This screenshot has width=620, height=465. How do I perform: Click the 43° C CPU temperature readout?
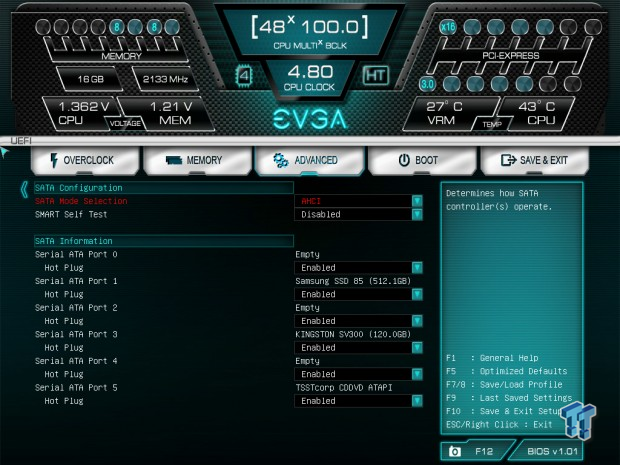(x=538, y=113)
